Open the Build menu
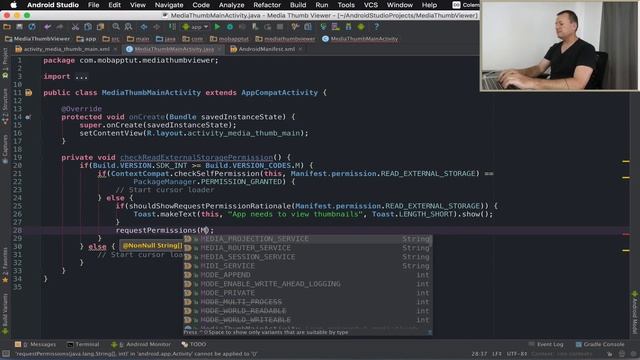Image resolution: width=640 pixels, height=360 pixels. click(298, 5)
